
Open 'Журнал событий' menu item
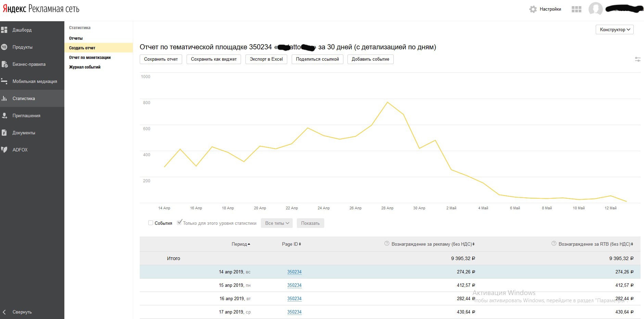click(x=85, y=67)
